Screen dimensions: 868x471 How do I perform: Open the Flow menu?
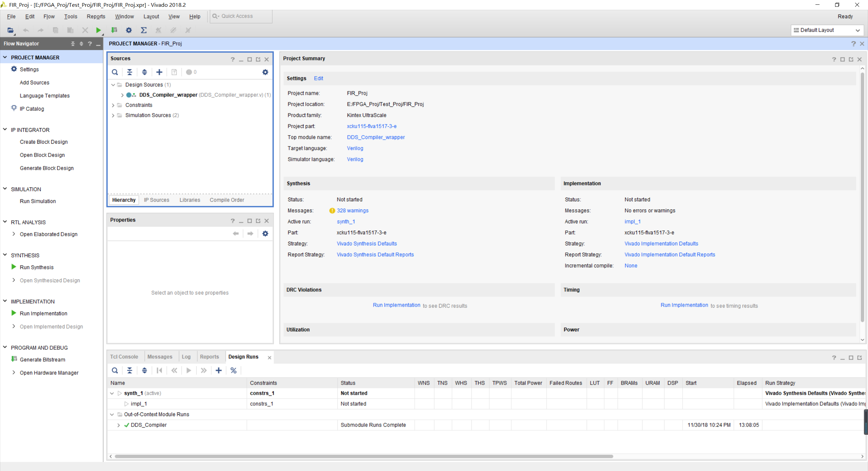49,16
